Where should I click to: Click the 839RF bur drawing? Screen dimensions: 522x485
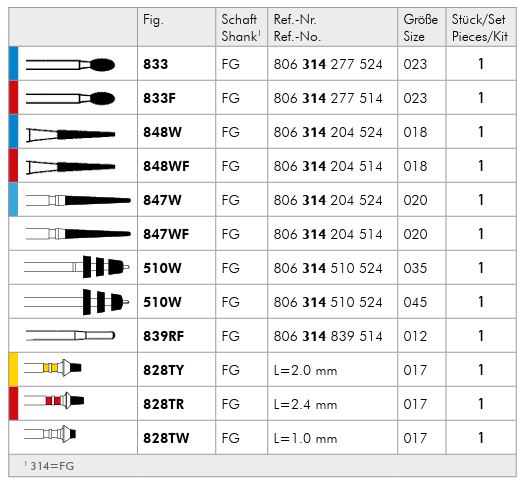70,335
